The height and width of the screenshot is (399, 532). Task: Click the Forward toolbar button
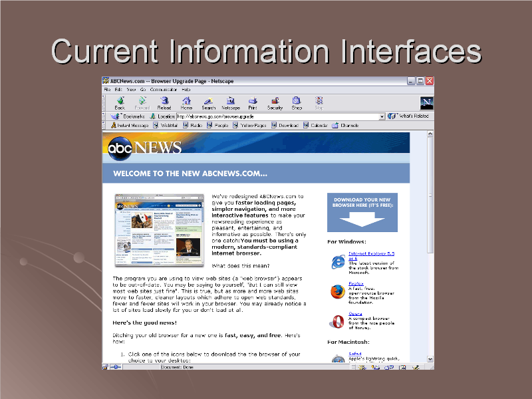tap(142, 103)
